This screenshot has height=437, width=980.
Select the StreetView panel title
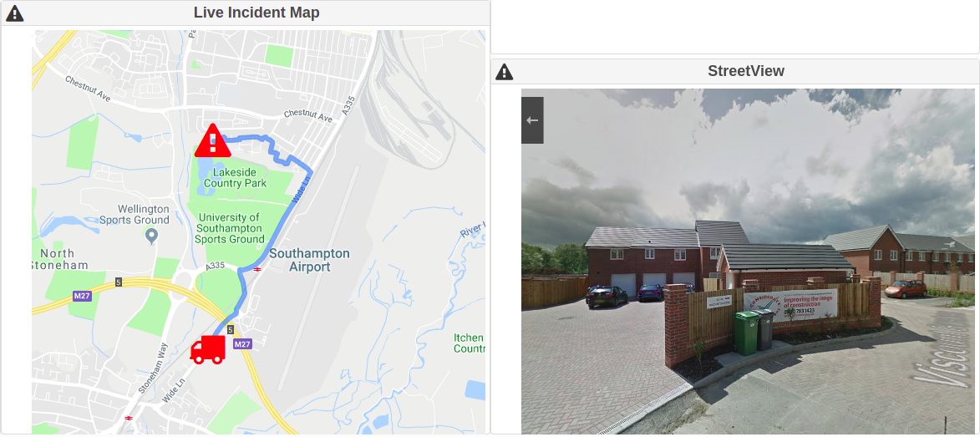pyautogui.click(x=745, y=71)
